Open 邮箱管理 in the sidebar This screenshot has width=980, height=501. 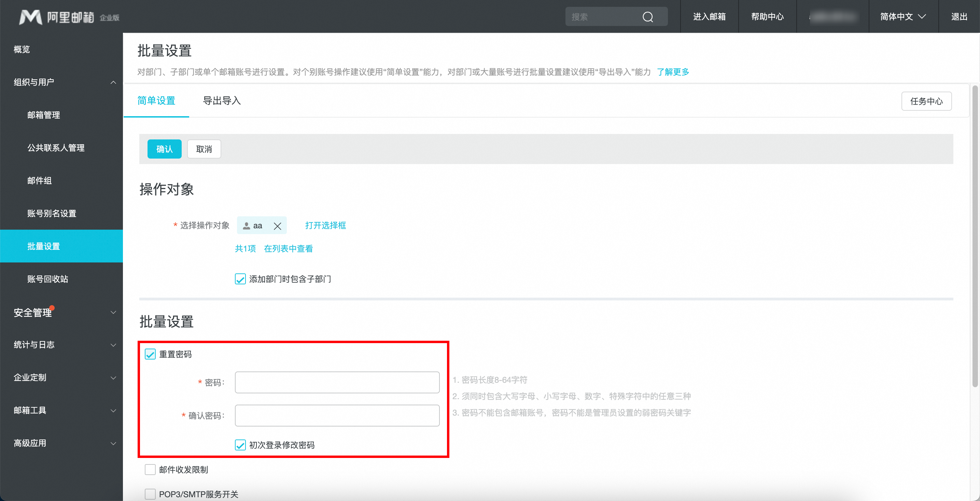(43, 115)
